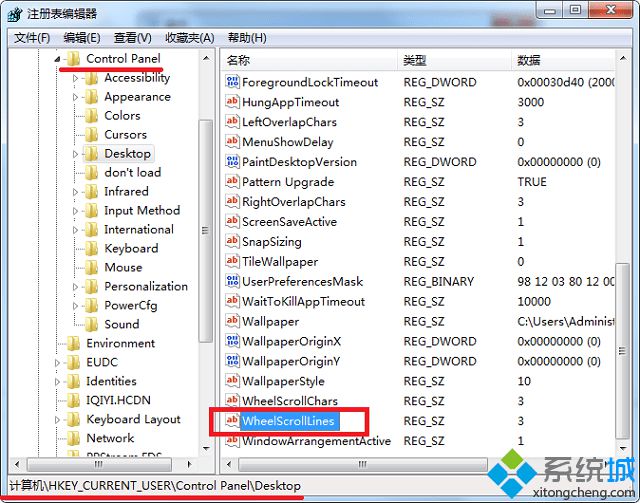The image size is (640, 503).
Task: Select the Environment key
Action: click(120, 343)
